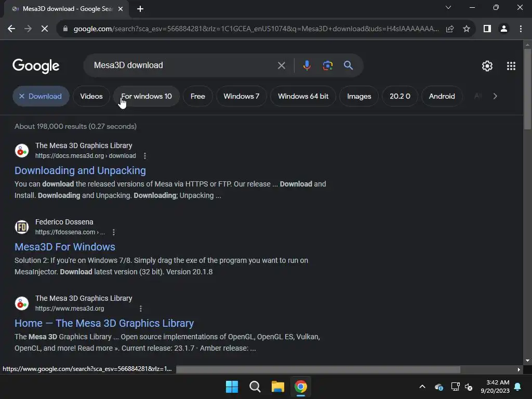The image size is (532, 399).
Task: Select the Windows 64 bit filter chip
Action: pos(303,96)
